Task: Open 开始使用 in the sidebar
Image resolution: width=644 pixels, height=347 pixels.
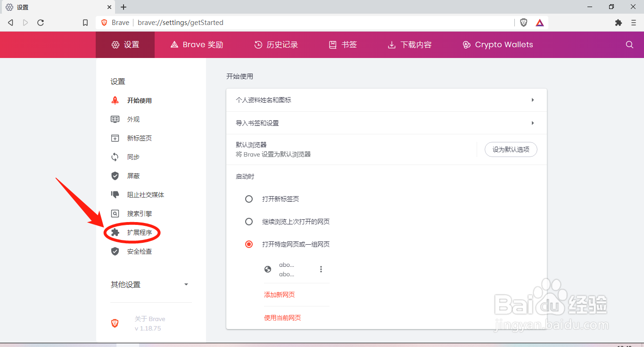Action: 140,100
